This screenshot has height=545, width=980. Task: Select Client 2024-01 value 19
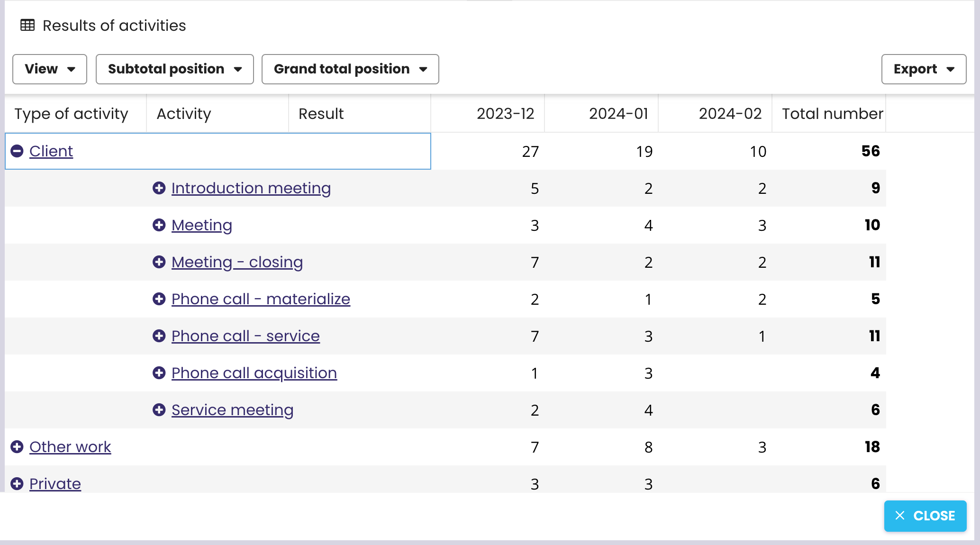coord(644,152)
